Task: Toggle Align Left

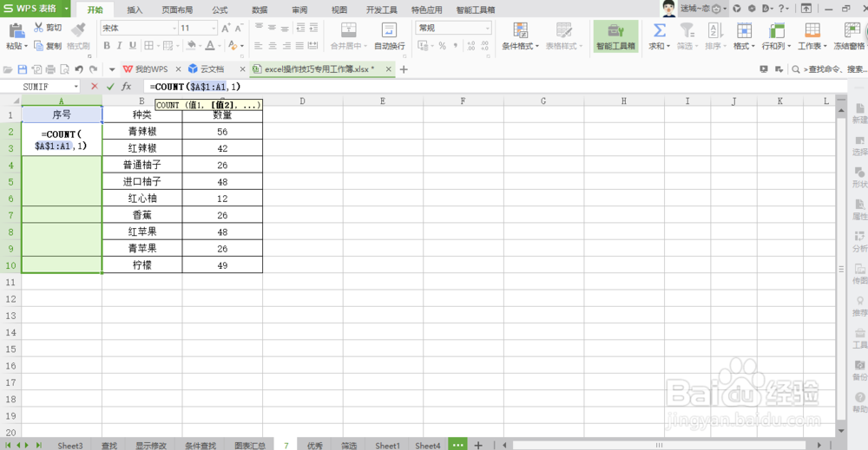Action: (x=259, y=46)
